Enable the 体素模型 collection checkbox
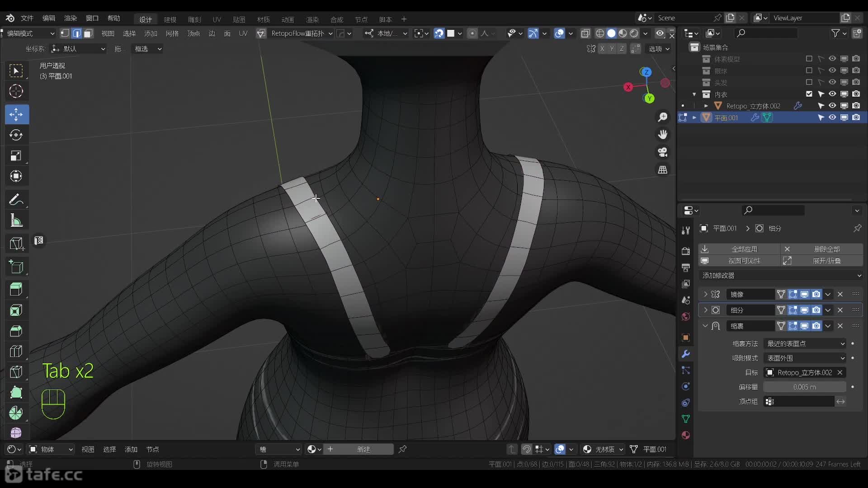The width and height of the screenshot is (868, 488). pos(809,59)
